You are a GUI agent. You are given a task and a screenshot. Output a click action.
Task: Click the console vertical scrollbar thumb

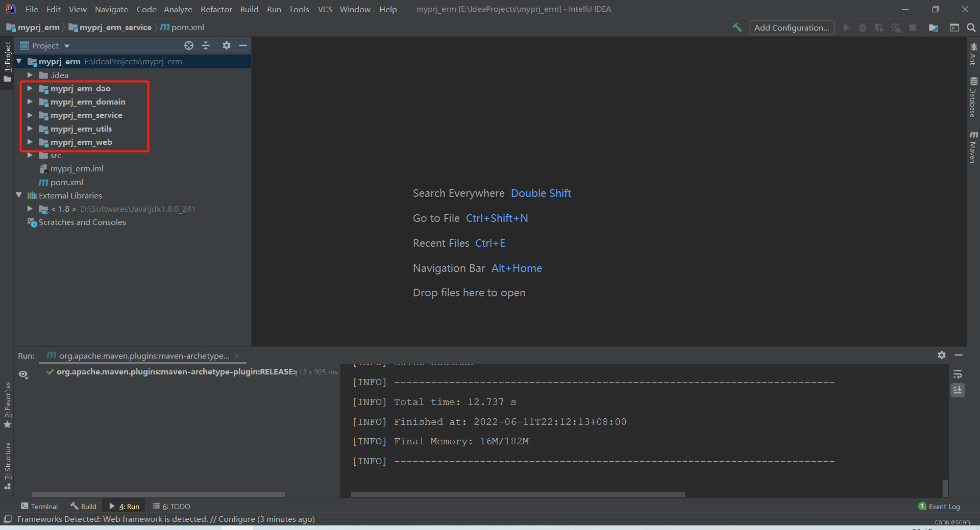[x=945, y=488]
